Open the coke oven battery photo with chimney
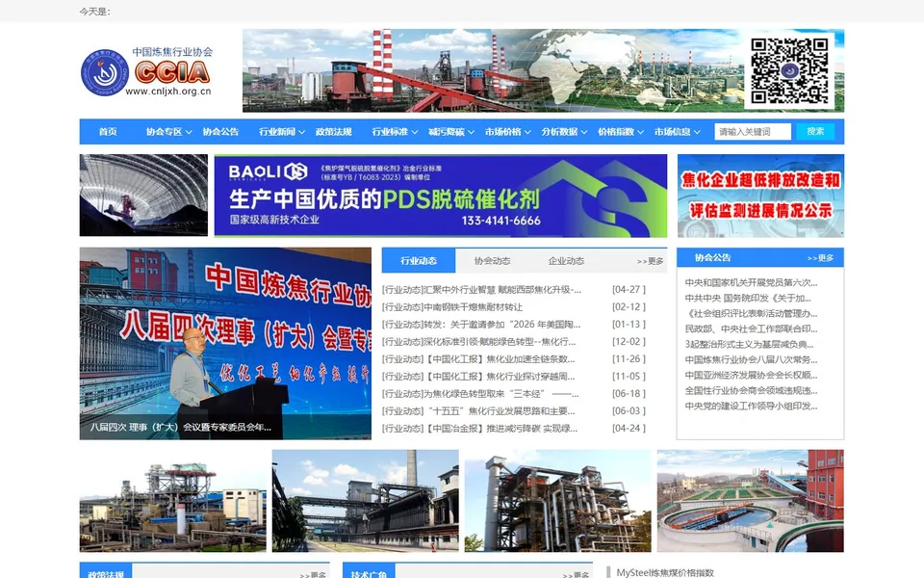Screen dimensions: 924x578 [366, 501]
